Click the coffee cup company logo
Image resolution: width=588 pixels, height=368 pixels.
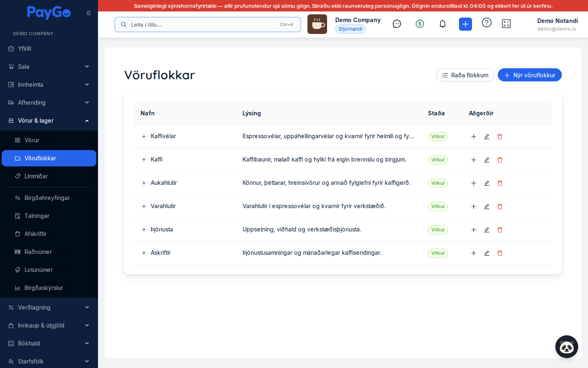click(317, 24)
